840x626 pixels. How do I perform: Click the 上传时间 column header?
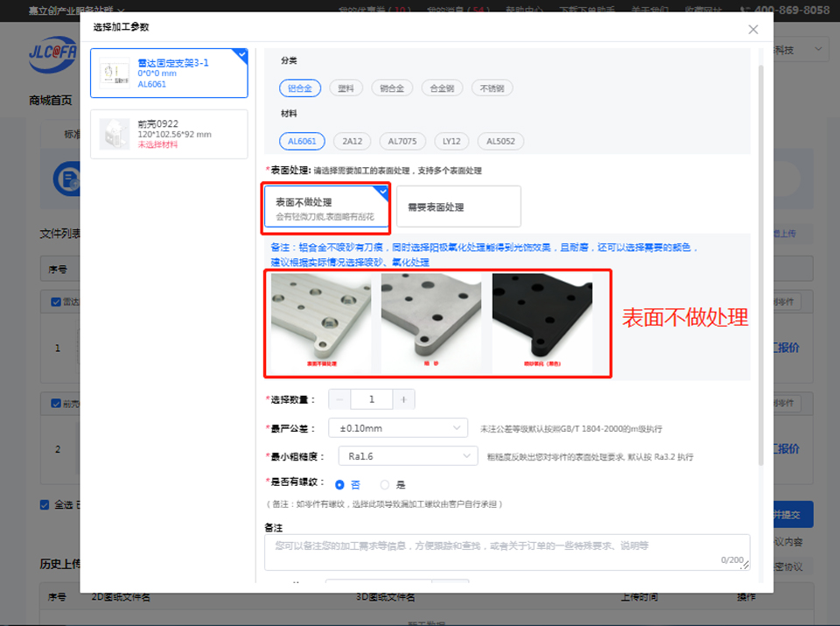[639, 597]
